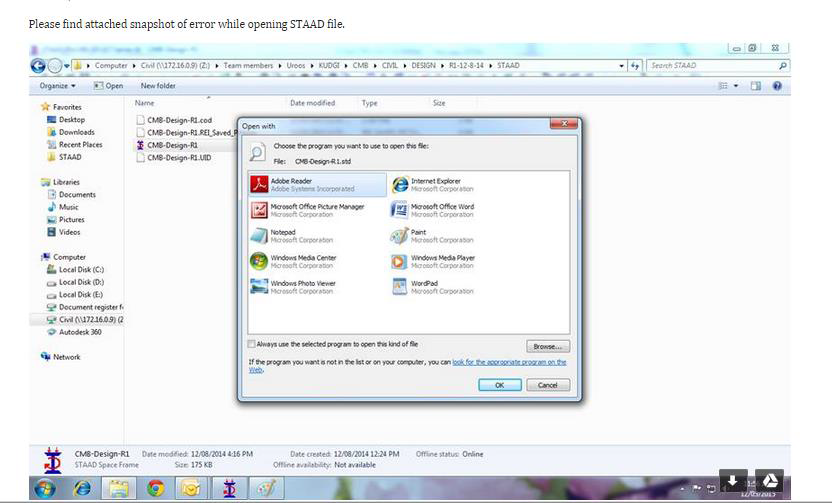The width and height of the screenshot is (832, 503).
Task: Toggle the preview pane icon in Explorer toolbar
Action: pyautogui.click(x=756, y=86)
